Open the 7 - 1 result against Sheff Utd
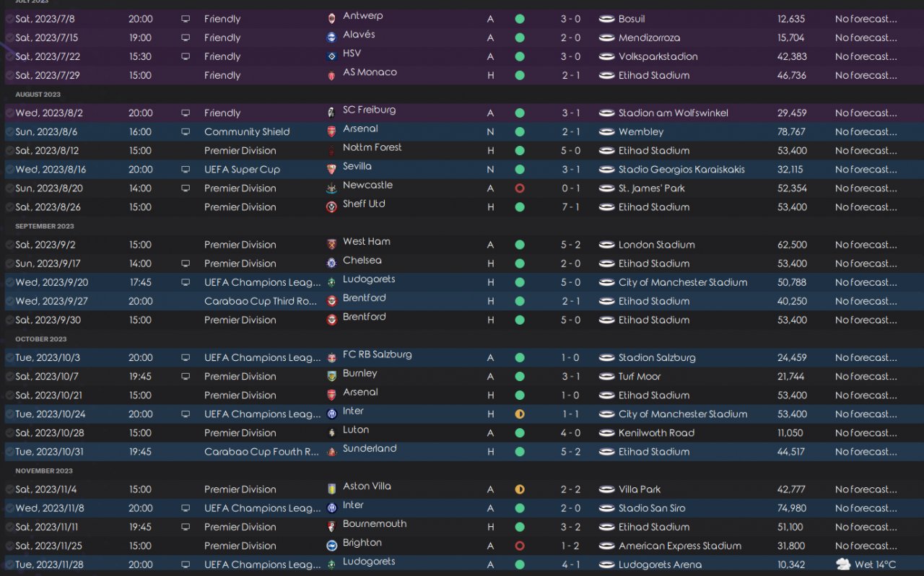 (x=570, y=207)
